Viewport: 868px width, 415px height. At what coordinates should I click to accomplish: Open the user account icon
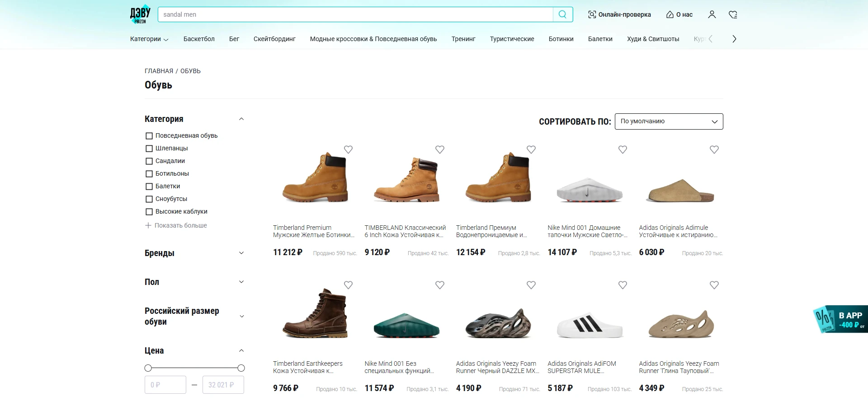point(712,14)
